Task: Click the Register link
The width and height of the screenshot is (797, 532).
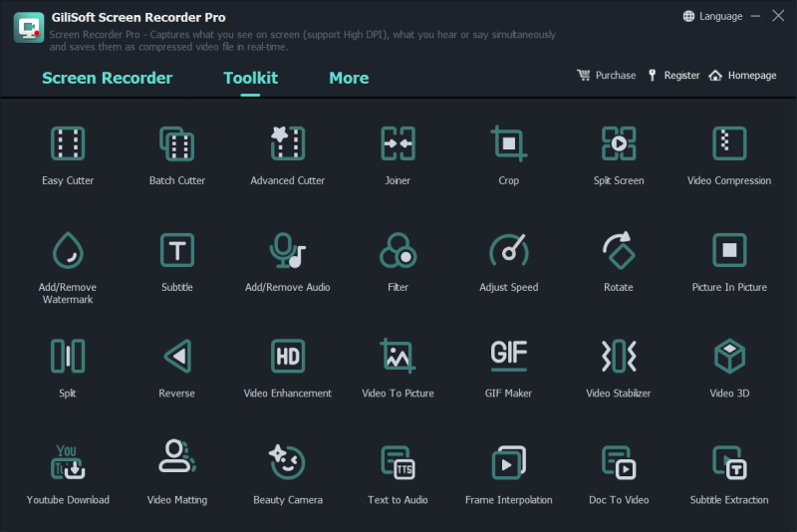Action: click(x=674, y=75)
